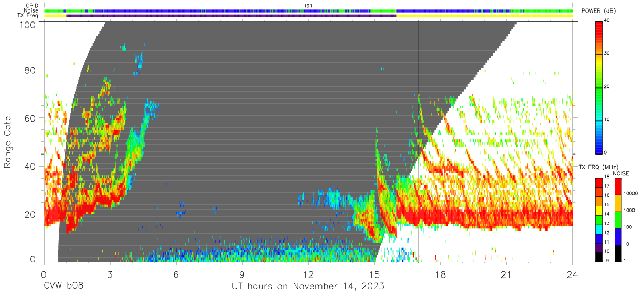
Task: Click the CPID value '191'
Action: (308, 6)
